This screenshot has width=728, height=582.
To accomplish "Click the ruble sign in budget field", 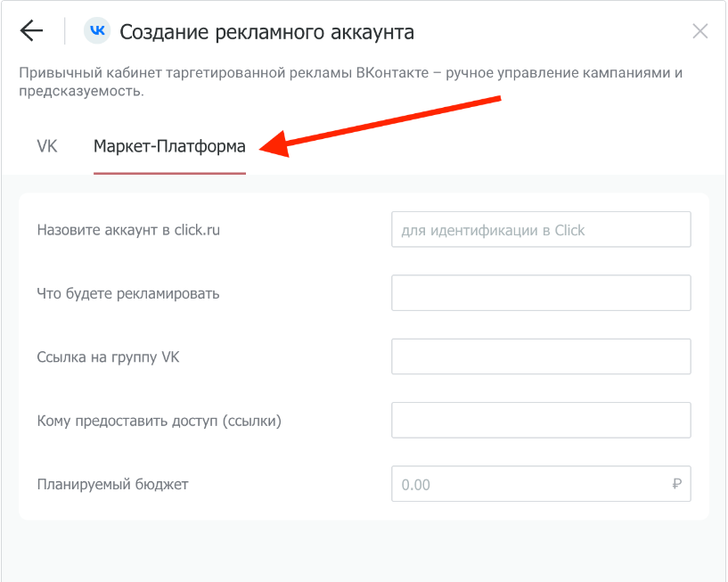I will pos(676,484).
